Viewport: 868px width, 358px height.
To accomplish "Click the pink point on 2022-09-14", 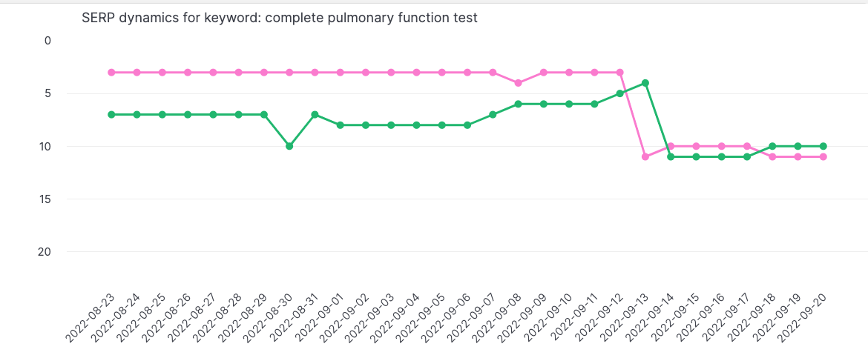I will pos(671,146).
